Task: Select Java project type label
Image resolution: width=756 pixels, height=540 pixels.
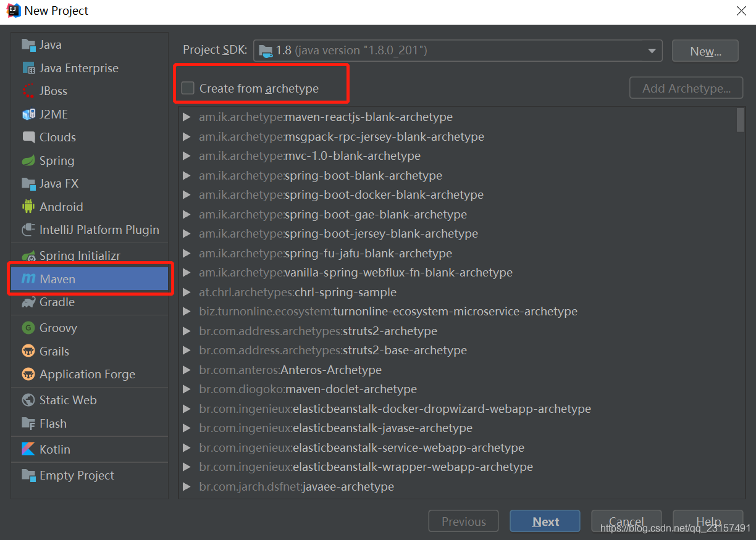Action: 51,44
